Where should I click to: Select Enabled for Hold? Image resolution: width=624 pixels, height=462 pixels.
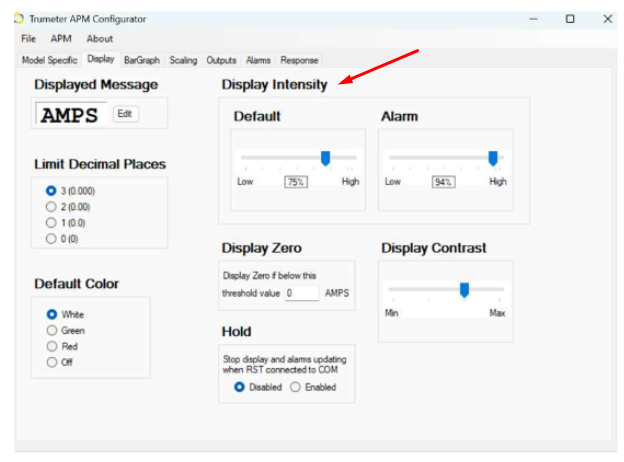coord(313,387)
